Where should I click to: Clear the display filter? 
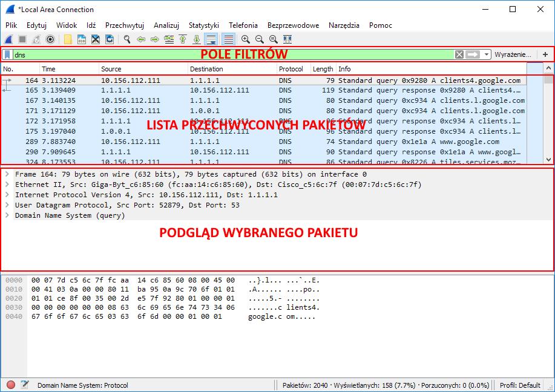(459, 54)
